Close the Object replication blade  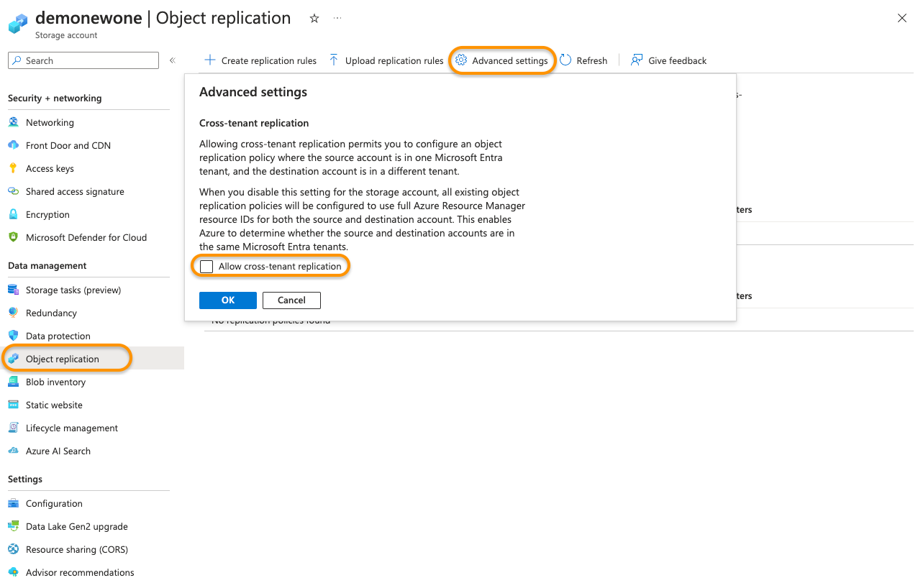pos(901,19)
